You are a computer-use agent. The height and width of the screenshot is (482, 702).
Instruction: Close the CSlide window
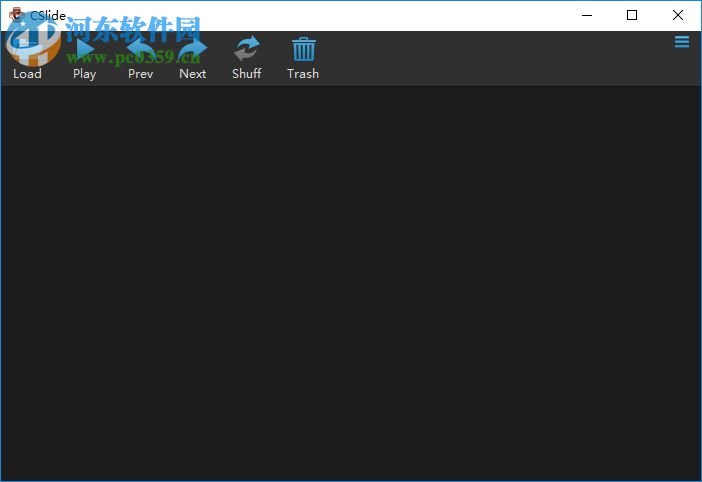(677, 15)
